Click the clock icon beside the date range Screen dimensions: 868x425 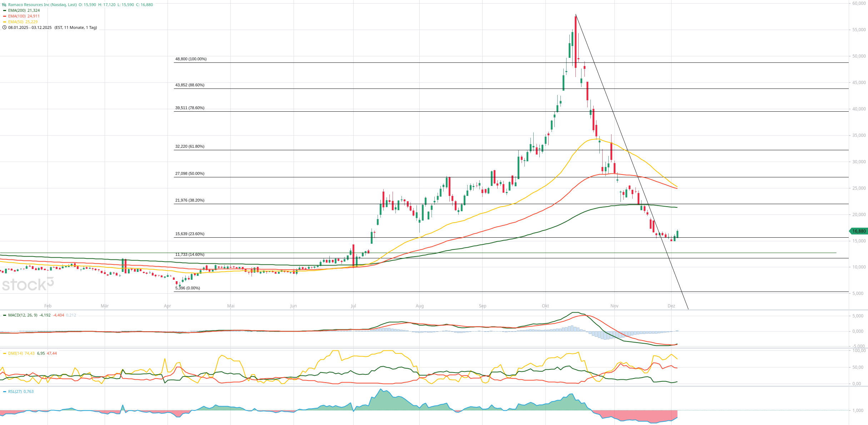tap(4, 27)
